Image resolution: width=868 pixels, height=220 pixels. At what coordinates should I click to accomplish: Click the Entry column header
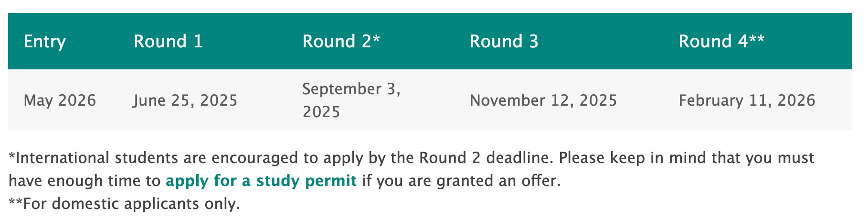tap(45, 42)
